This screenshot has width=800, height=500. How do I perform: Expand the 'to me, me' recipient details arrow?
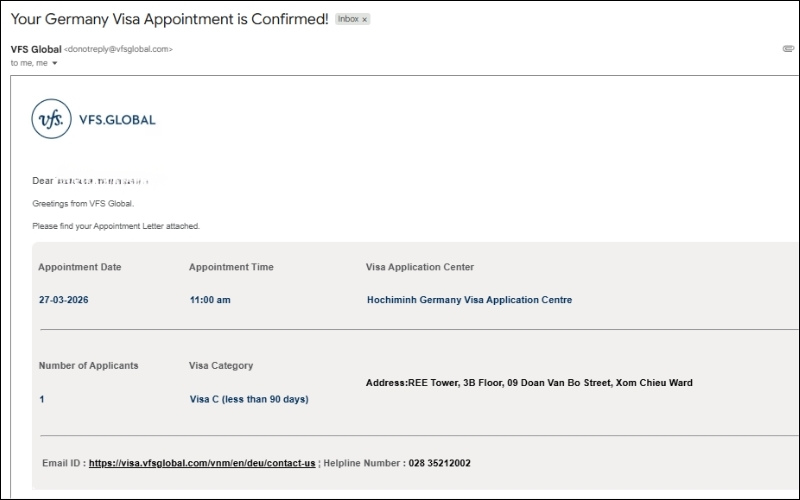55,63
